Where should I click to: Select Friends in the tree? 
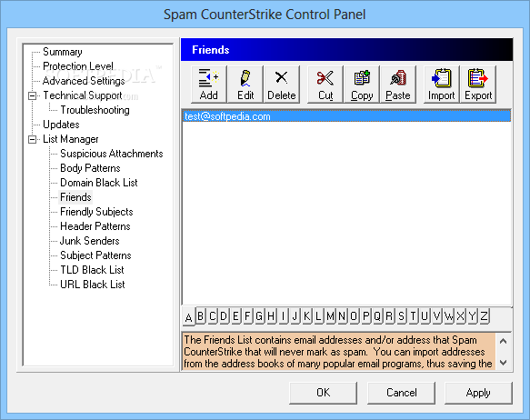point(75,197)
